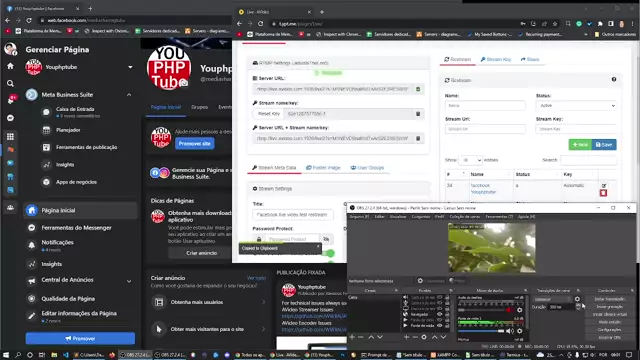
Task: Switch to Share tab
Action: click(530, 60)
